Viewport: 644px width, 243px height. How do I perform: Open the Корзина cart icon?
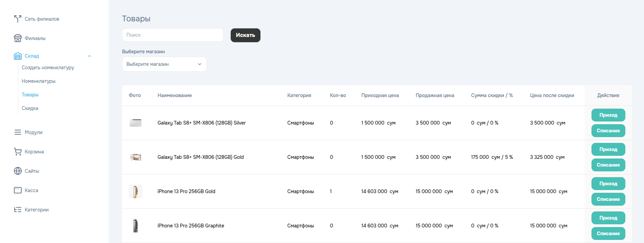(18, 152)
